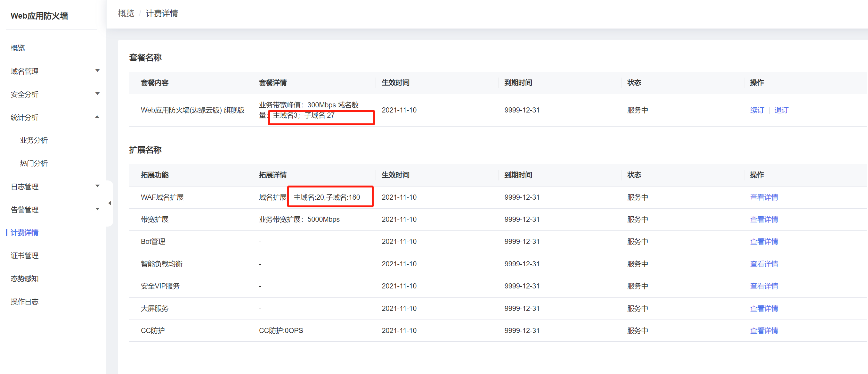View details for 带宽扩展 row
Screen dimensions: 868x374
pyautogui.click(x=764, y=220)
